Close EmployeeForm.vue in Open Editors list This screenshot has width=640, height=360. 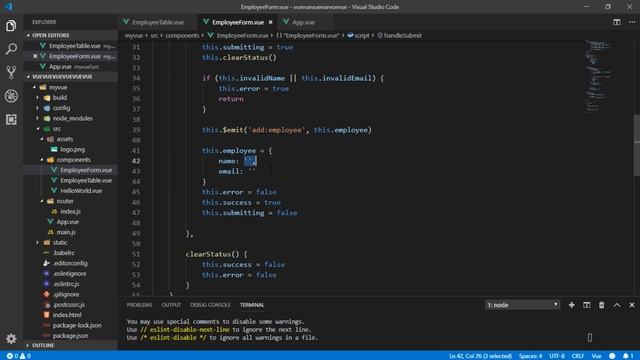click(x=35, y=56)
